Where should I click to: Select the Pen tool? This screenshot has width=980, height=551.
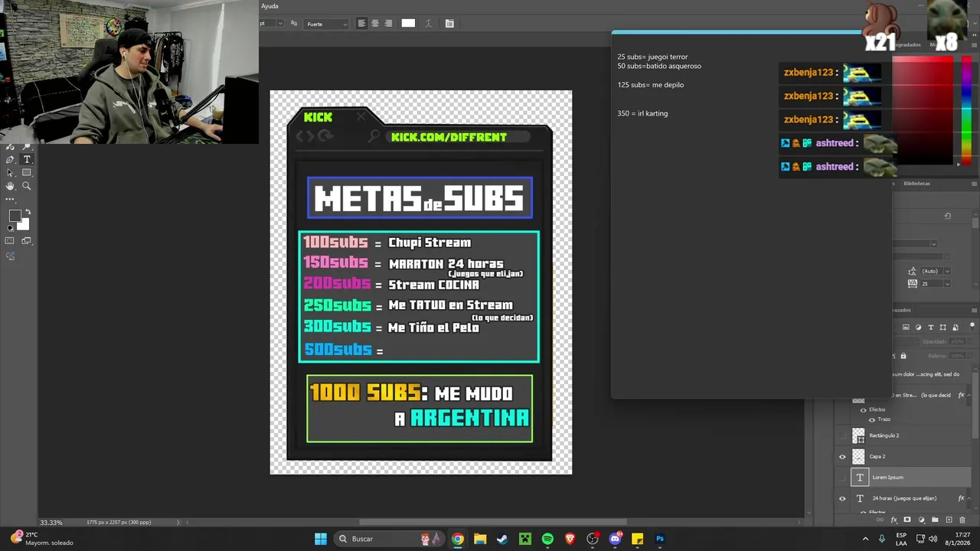point(10,159)
